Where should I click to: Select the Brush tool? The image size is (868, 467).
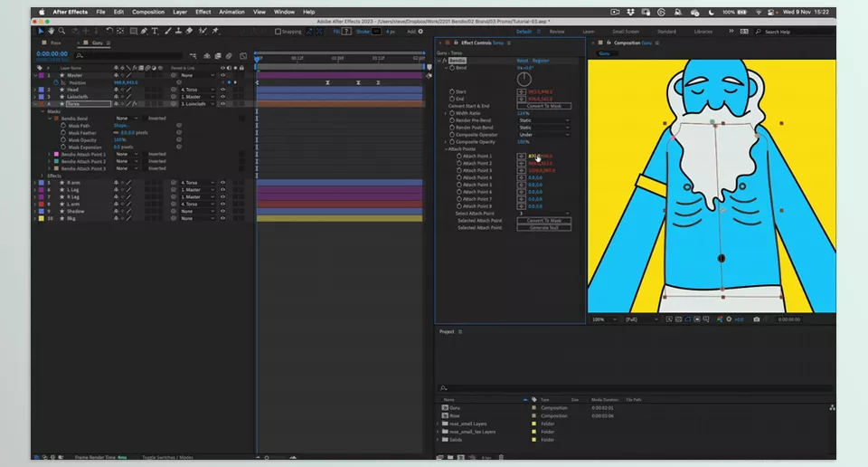(x=168, y=31)
